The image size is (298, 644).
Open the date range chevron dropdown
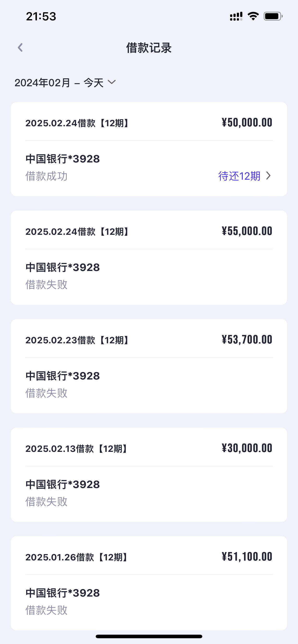click(111, 82)
